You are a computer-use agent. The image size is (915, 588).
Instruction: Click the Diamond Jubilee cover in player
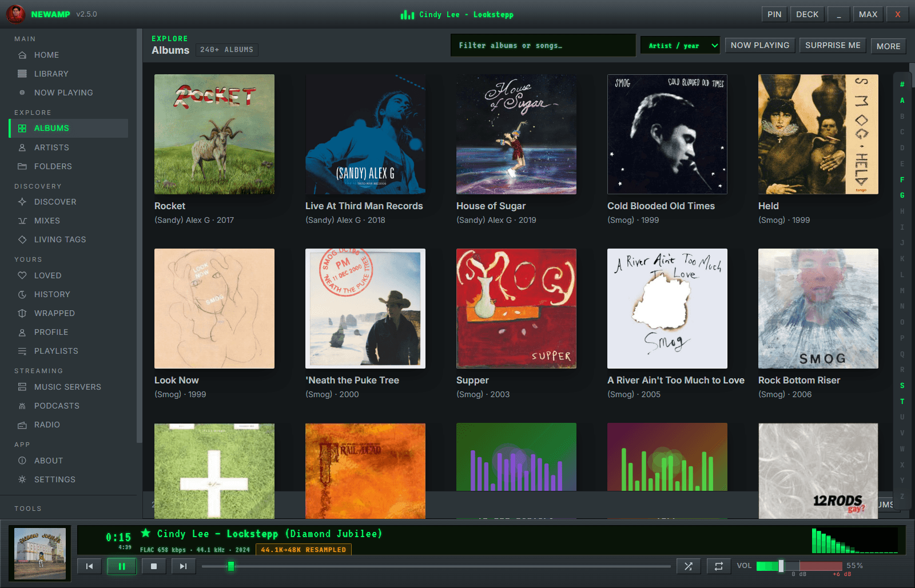coord(40,554)
